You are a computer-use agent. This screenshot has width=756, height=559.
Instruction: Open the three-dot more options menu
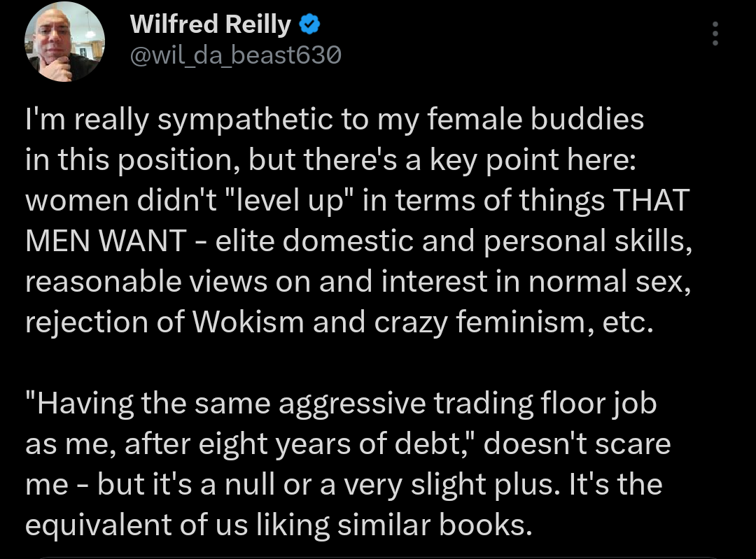point(715,33)
